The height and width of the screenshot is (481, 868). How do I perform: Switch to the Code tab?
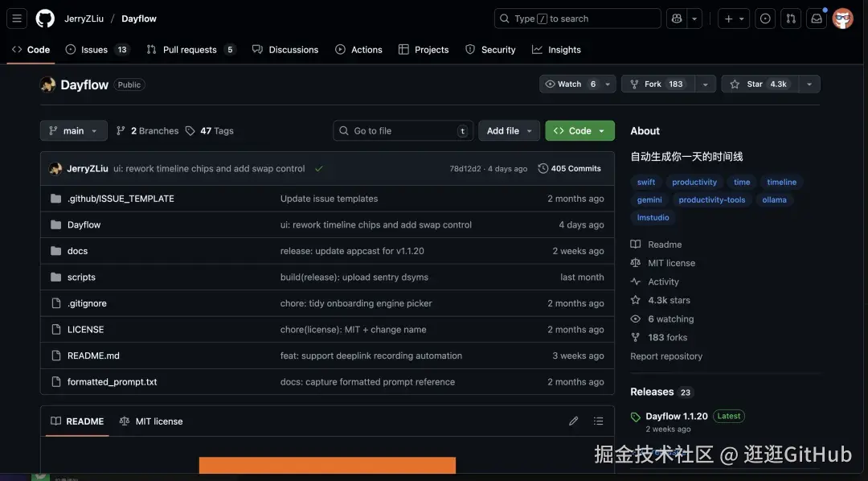(31, 49)
